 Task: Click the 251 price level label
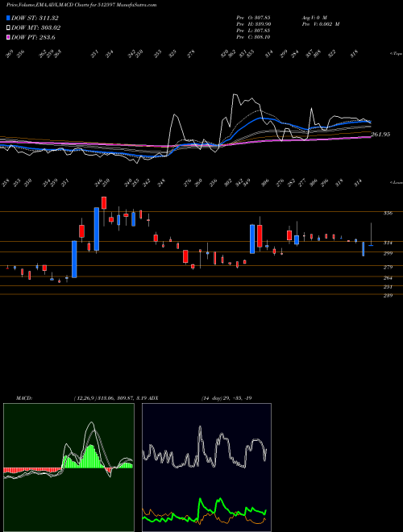click(388, 287)
